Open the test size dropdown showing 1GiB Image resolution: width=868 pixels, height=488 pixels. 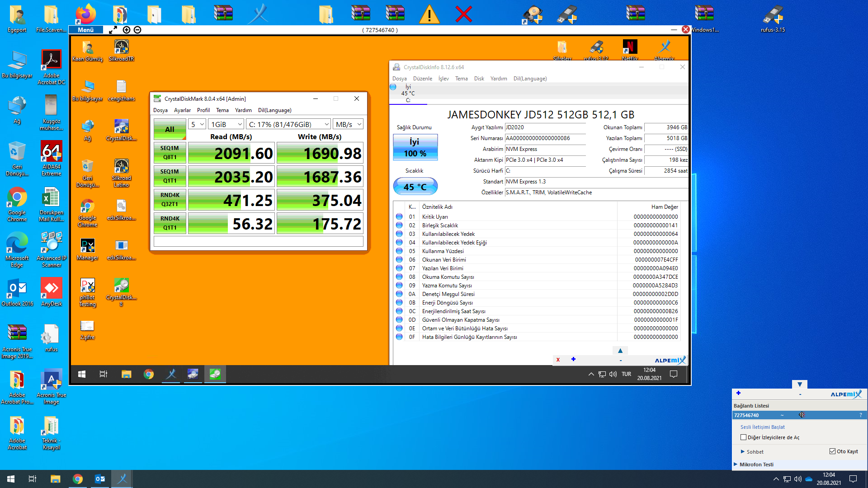click(x=226, y=124)
